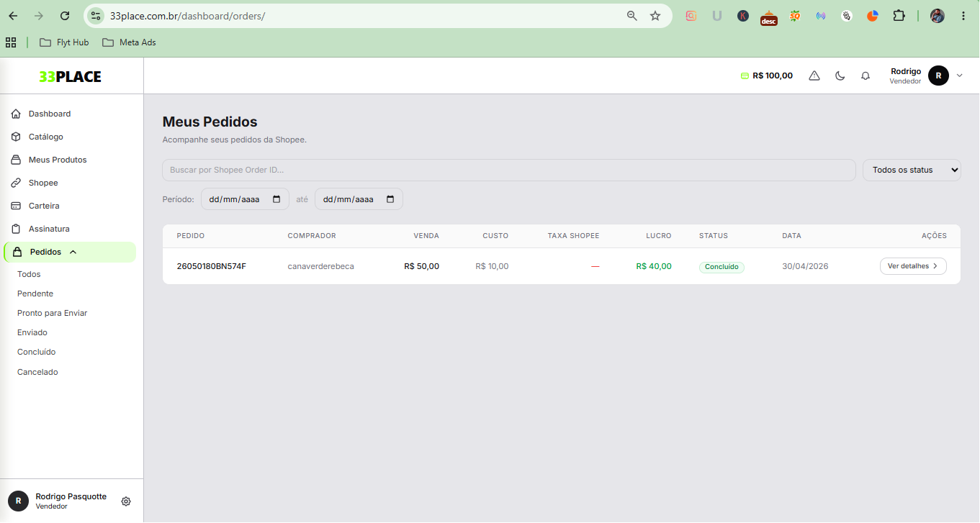Bookmark this page with the star icon

[655, 16]
